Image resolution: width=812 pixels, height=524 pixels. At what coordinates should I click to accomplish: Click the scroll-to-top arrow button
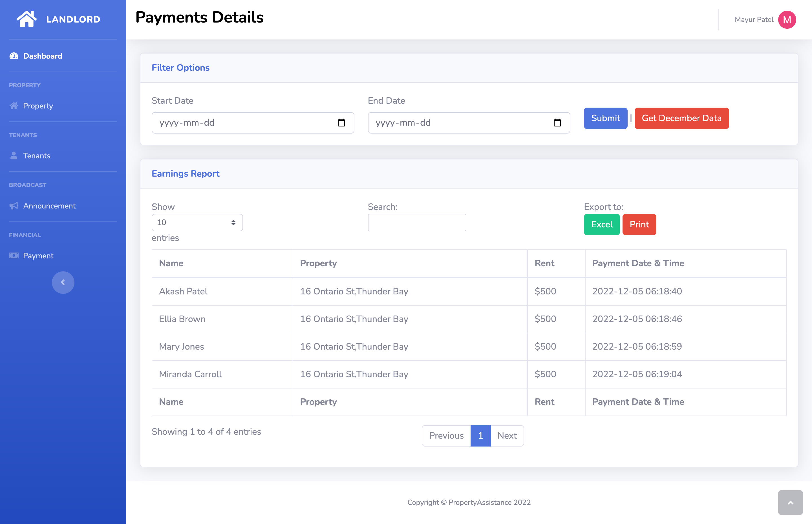[x=790, y=502]
